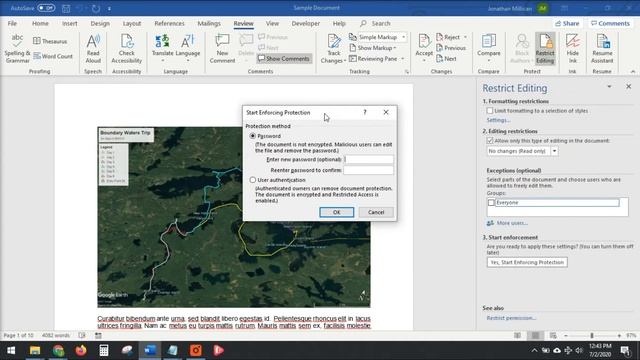Switch to the References tab
Screen dimensions: 640x360
click(x=169, y=24)
